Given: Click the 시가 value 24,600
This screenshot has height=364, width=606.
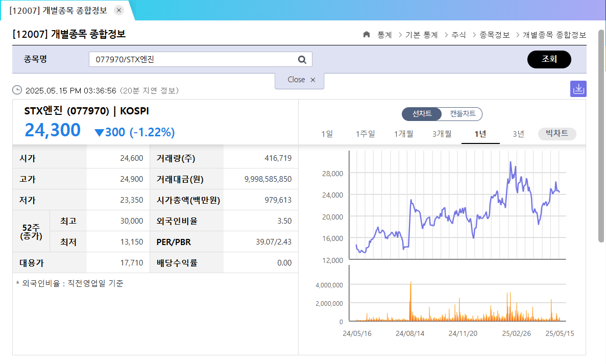Looking at the screenshot, I should [131, 158].
